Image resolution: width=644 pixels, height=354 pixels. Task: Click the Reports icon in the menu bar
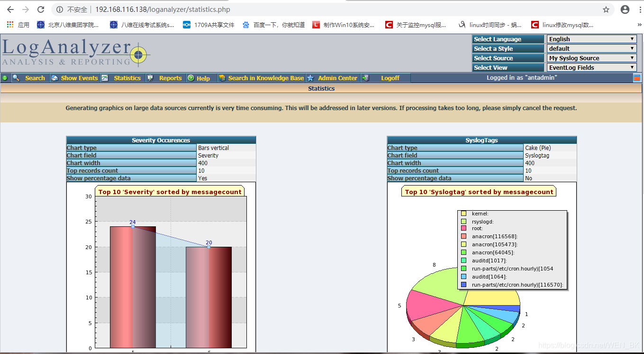(150, 78)
